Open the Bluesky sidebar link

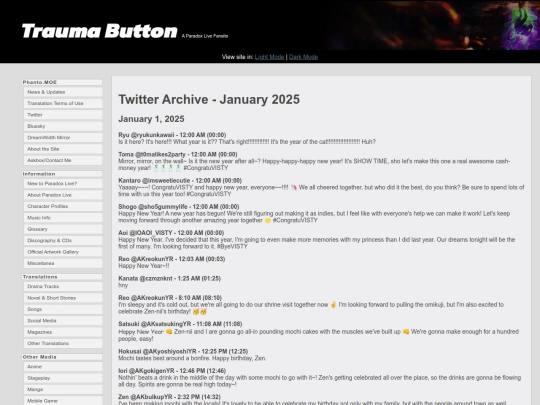click(63, 126)
